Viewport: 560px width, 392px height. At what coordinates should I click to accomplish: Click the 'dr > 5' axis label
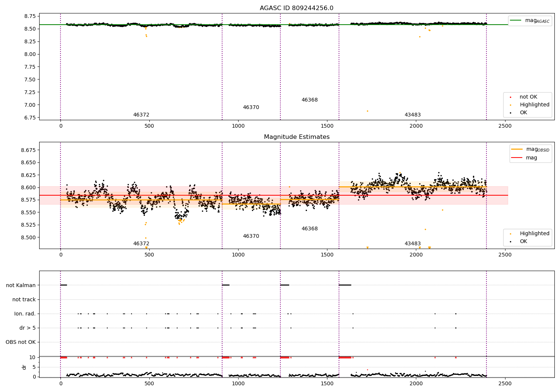pos(28,328)
